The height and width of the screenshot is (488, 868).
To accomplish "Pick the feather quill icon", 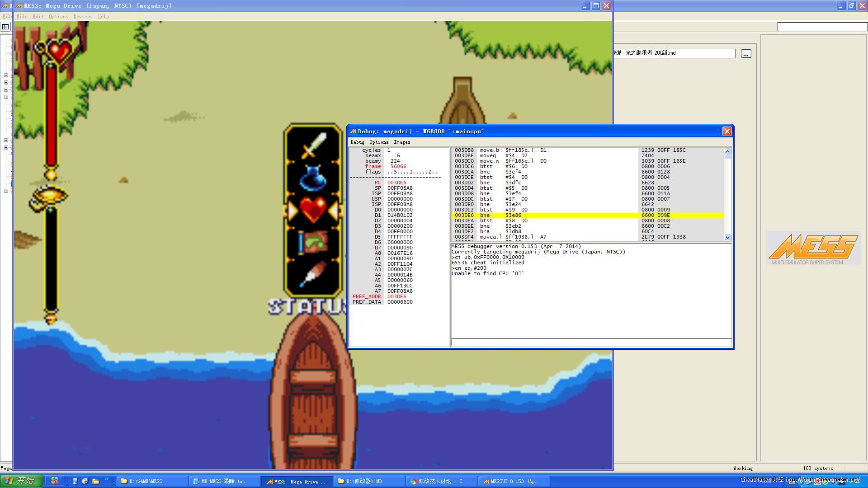I will point(313,274).
